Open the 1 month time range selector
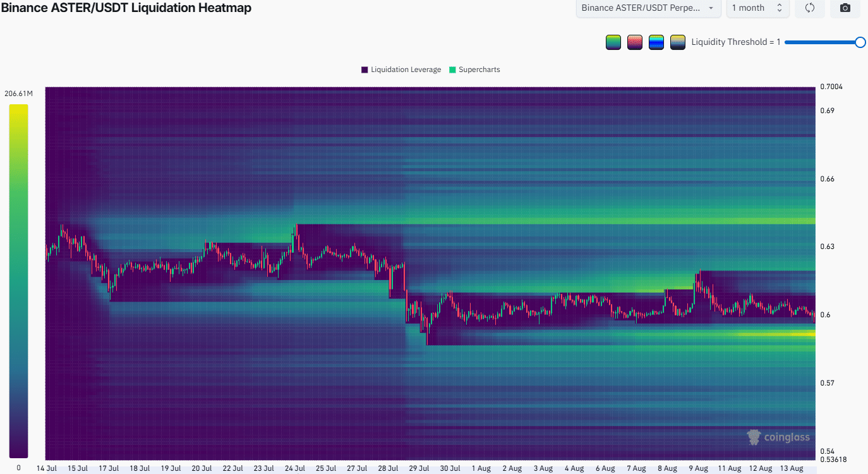 coord(757,8)
